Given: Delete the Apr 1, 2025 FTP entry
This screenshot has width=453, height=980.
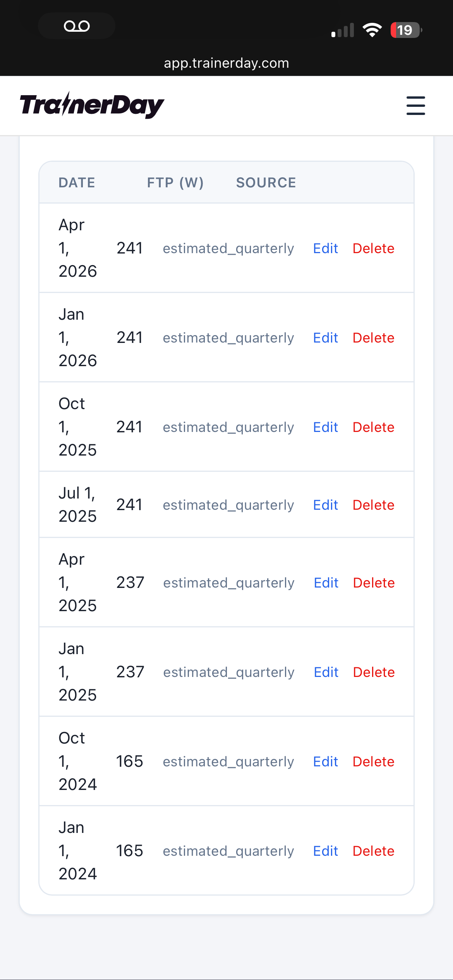Looking at the screenshot, I should pos(374,583).
